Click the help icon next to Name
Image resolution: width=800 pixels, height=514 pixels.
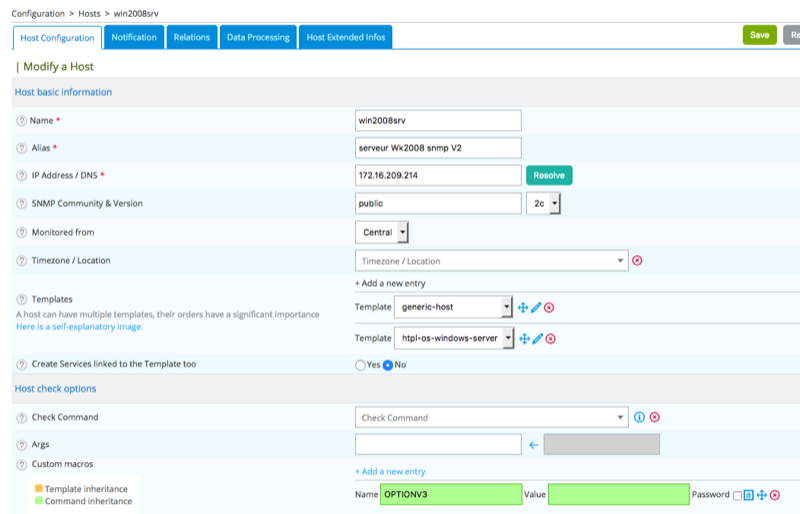pyautogui.click(x=22, y=120)
